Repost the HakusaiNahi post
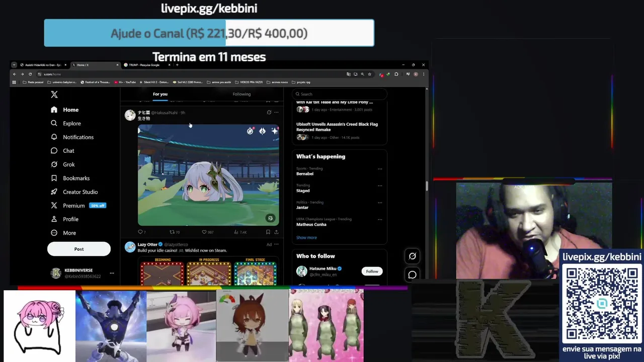Viewport: 644px width, 362px height. coord(175,232)
